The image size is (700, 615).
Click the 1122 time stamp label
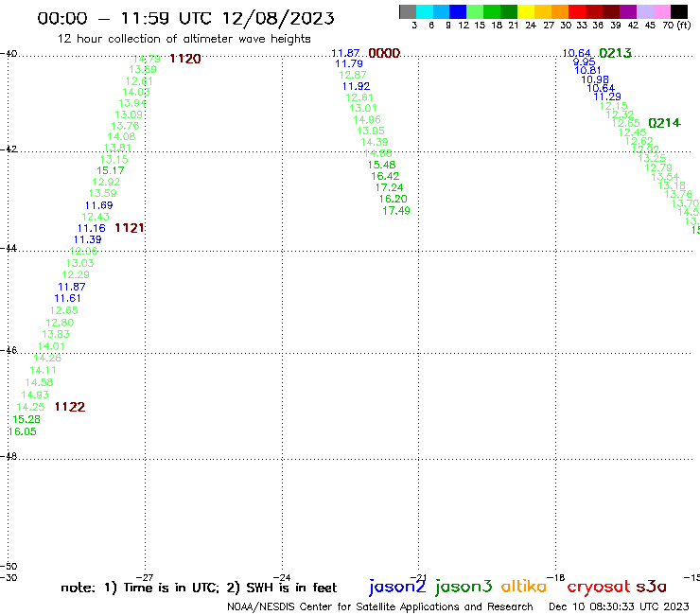point(70,407)
